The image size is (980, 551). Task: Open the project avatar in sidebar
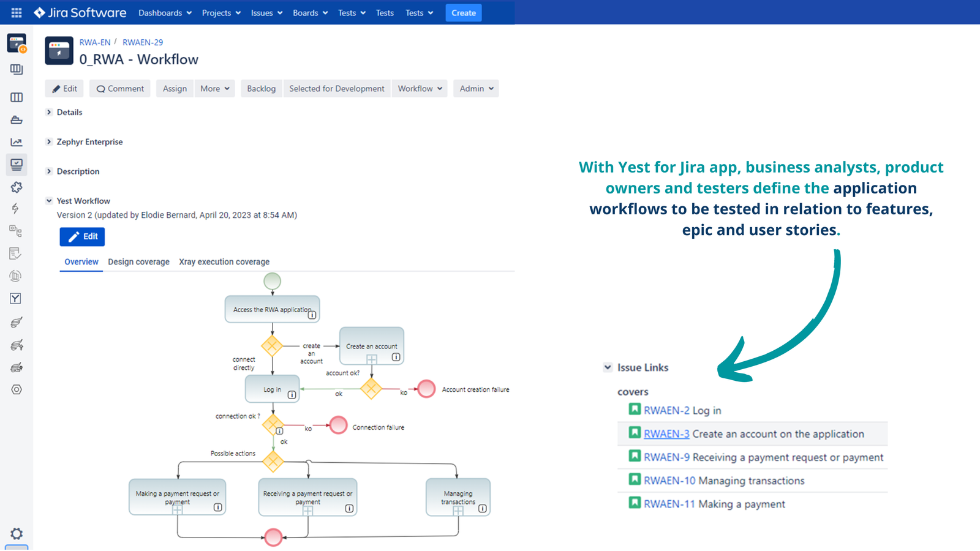[x=17, y=43]
